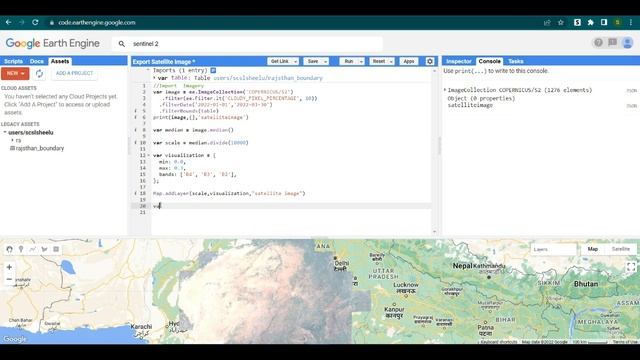Refresh the assets list
Image resolution: width=640 pixels, height=360 pixels.
(39, 73)
